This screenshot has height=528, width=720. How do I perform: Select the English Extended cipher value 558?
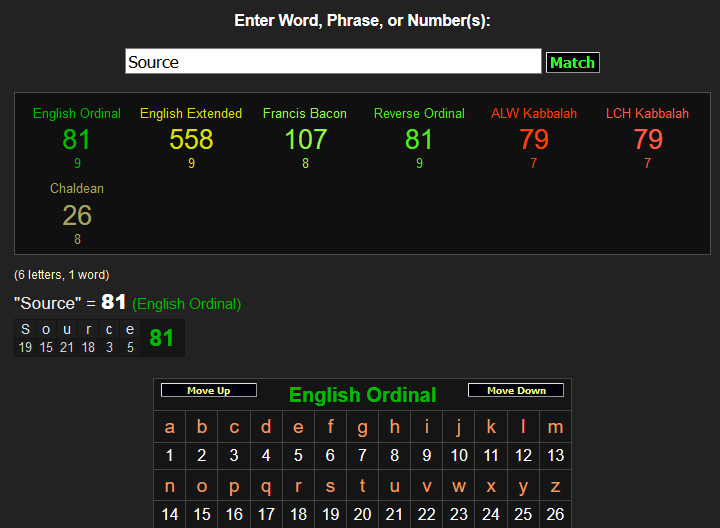pyautogui.click(x=191, y=139)
